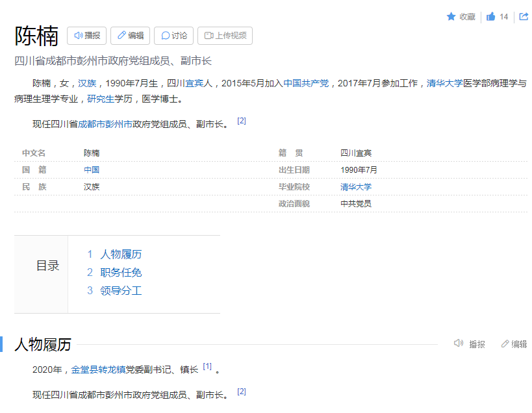
Task: Open the 宜宾 link
Action: point(194,83)
